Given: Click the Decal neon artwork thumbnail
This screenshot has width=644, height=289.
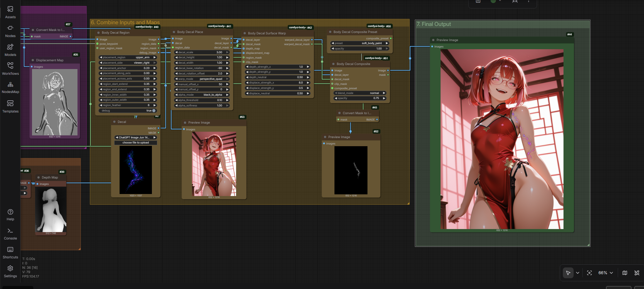Looking at the screenshot, I should tap(136, 170).
